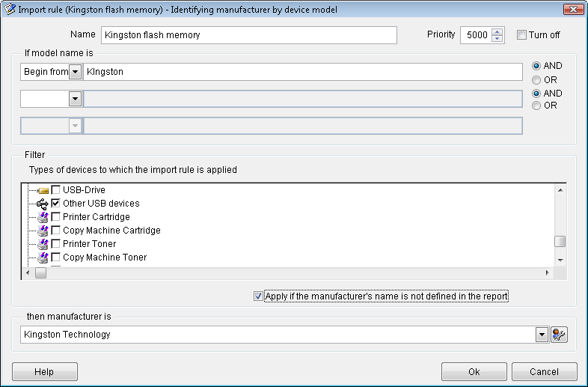The image size is (588, 387).
Task: Toggle Apply if manufacturer's name not defined
Action: pos(258,296)
